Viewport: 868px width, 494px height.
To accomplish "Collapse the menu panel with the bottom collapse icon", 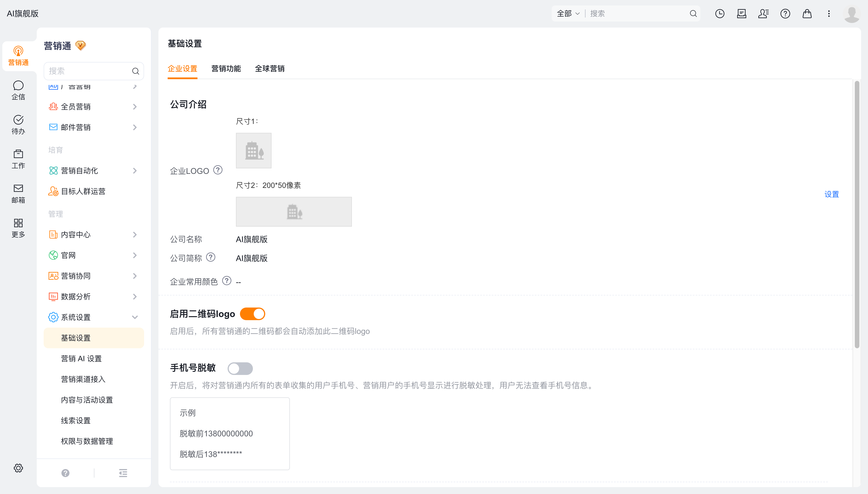I will point(123,473).
